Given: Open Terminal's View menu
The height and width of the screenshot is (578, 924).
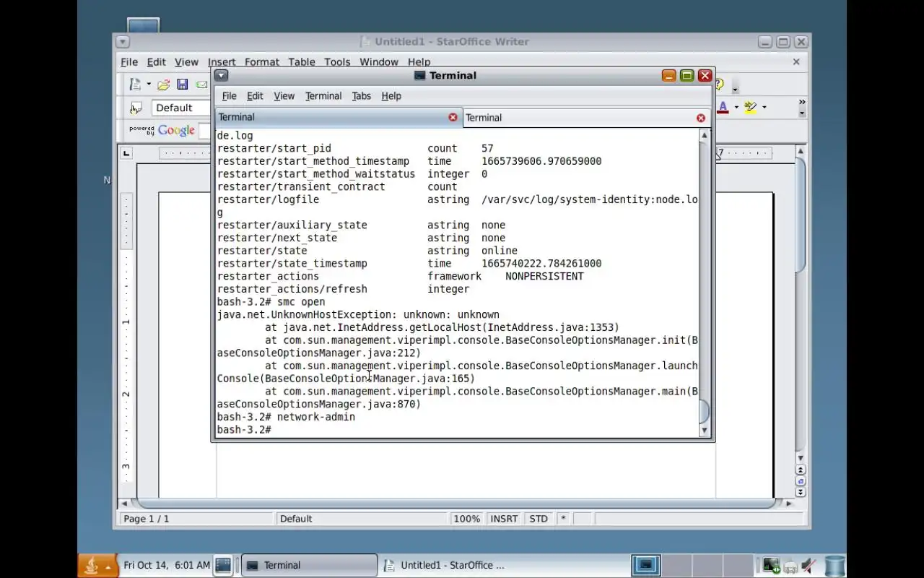Looking at the screenshot, I should coord(284,96).
